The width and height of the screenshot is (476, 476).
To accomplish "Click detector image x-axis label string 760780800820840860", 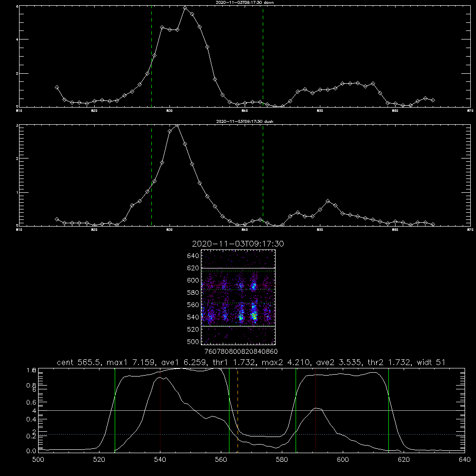I will pyautogui.click(x=241, y=352).
